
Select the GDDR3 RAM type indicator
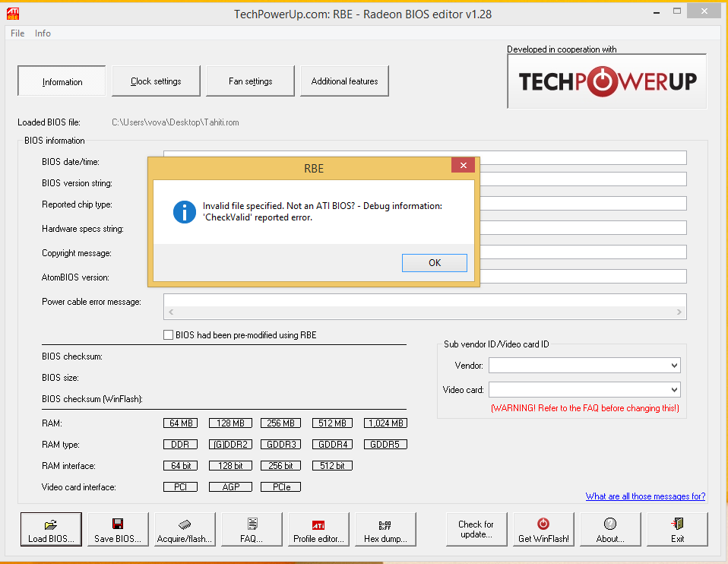pyautogui.click(x=281, y=445)
